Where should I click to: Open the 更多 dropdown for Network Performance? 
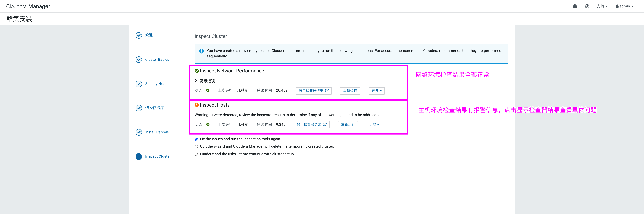point(376,91)
